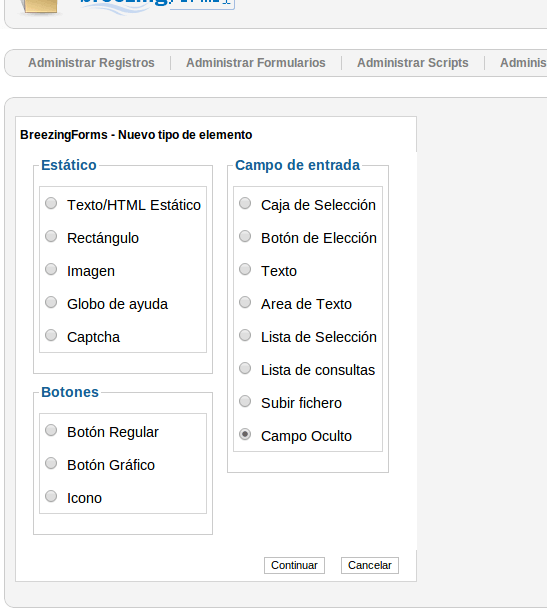Open Administrar Scripts menu

413,63
